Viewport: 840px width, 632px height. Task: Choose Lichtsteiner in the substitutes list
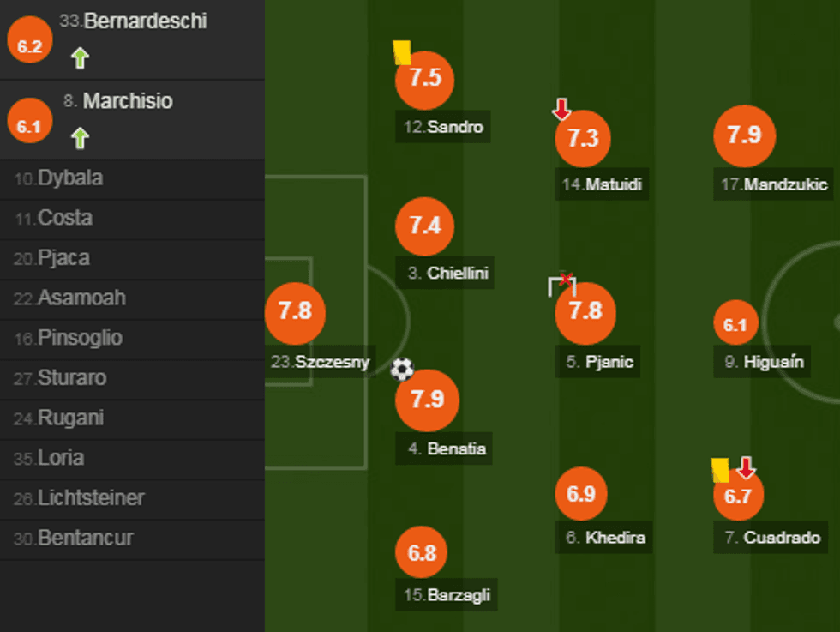pos(91,498)
